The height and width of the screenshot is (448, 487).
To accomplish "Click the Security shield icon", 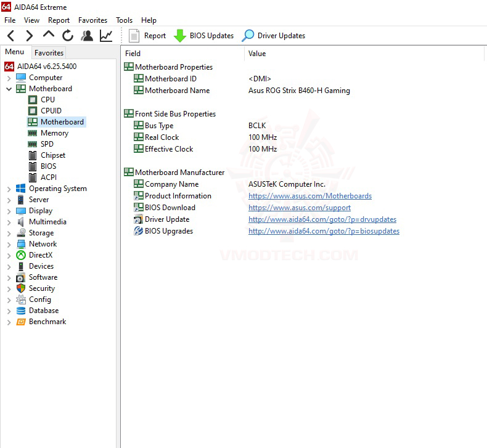I will tap(21, 288).
